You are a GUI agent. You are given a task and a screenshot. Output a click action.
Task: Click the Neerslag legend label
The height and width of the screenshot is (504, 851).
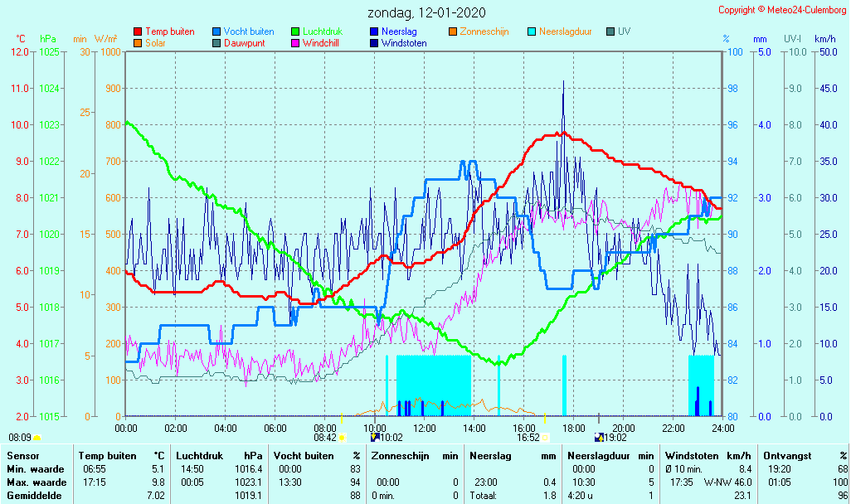tap(398, 31)
